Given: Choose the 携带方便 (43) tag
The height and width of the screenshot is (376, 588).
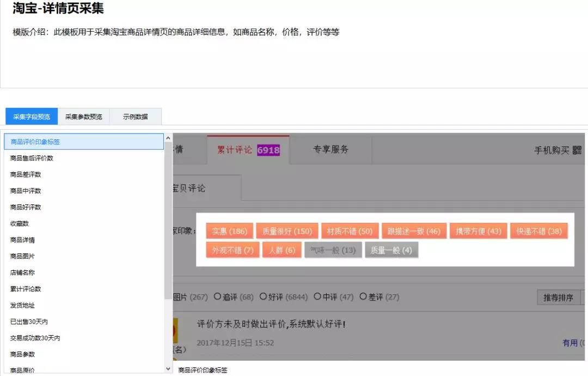Looking at the screenshot, I should click(479, 231).
